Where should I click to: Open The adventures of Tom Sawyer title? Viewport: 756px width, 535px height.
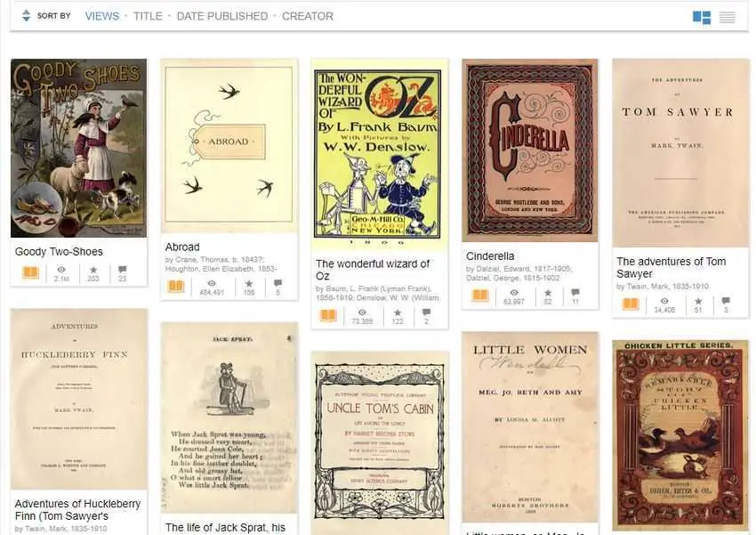click(x=672, y=267)
